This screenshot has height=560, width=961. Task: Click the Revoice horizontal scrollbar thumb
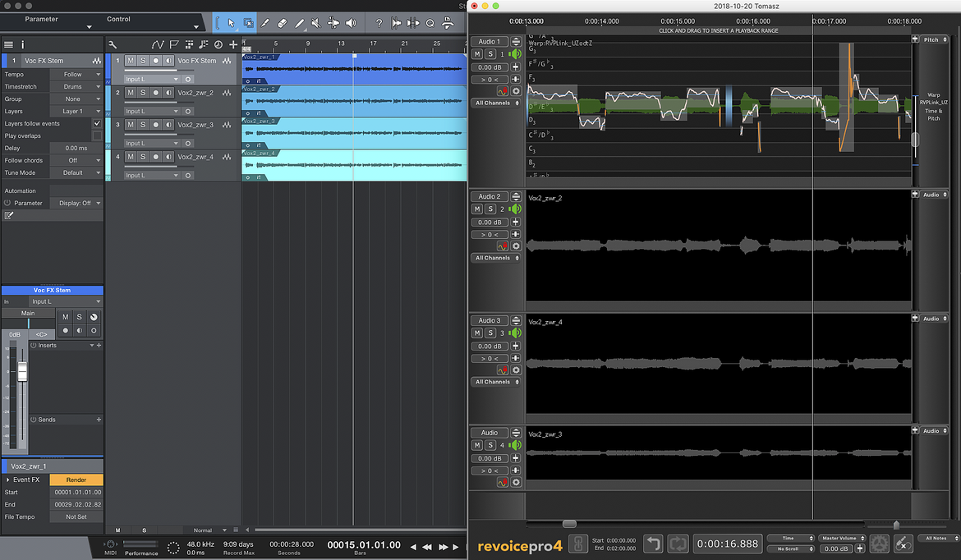[x=569, y=524]
